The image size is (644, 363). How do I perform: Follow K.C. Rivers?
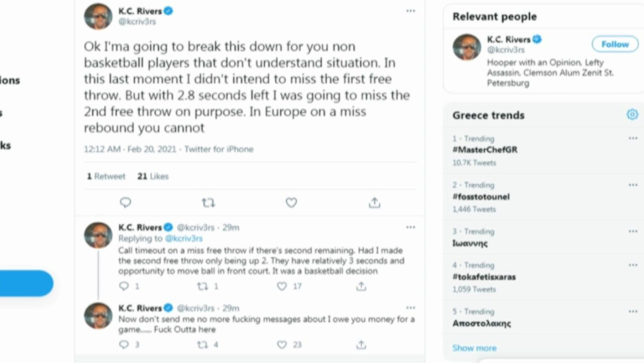click(614, 44)
